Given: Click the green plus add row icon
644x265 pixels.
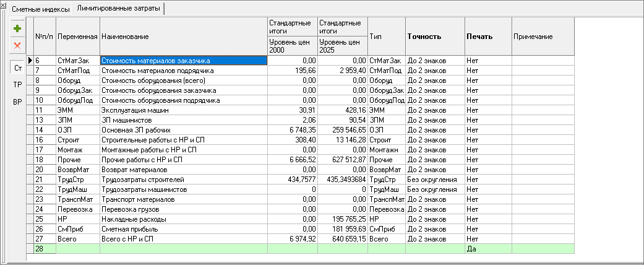Looking at the screenshot, I should click(x=17, y=28).
